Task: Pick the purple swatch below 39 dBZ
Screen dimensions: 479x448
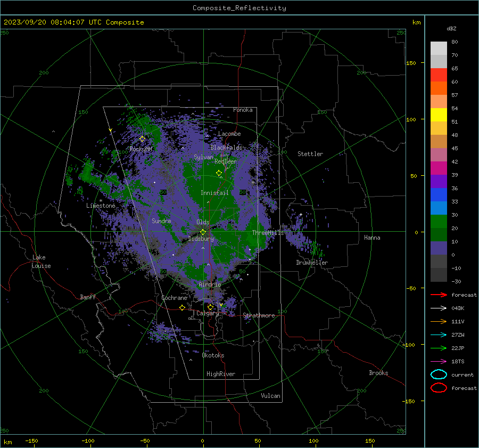Action: tap(439, 181)
